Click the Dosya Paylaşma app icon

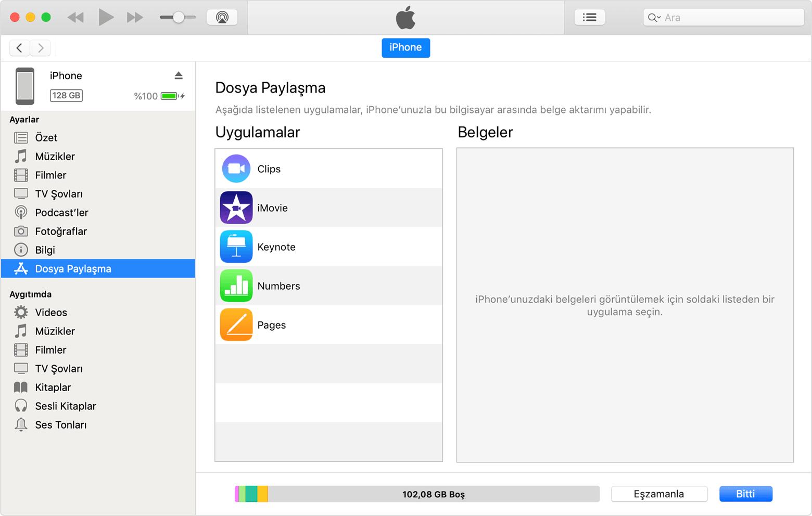[21, 268]
